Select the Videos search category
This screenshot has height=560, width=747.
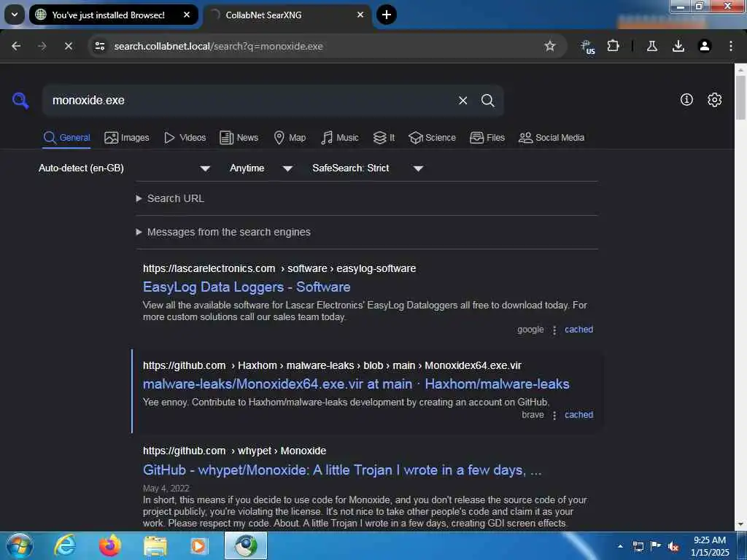[x=185, y=138]
